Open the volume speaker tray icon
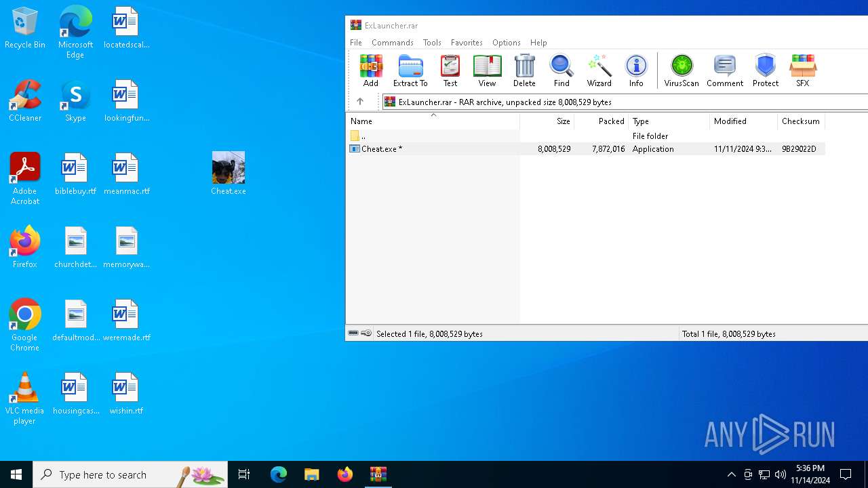Screen dimensions: 868x488 781,474
